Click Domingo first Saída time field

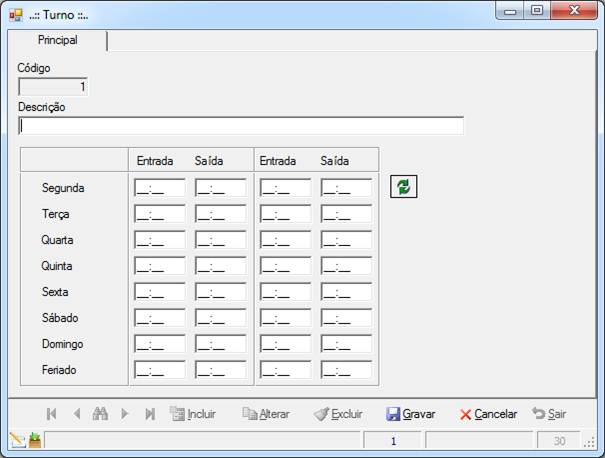click(220, 344)
